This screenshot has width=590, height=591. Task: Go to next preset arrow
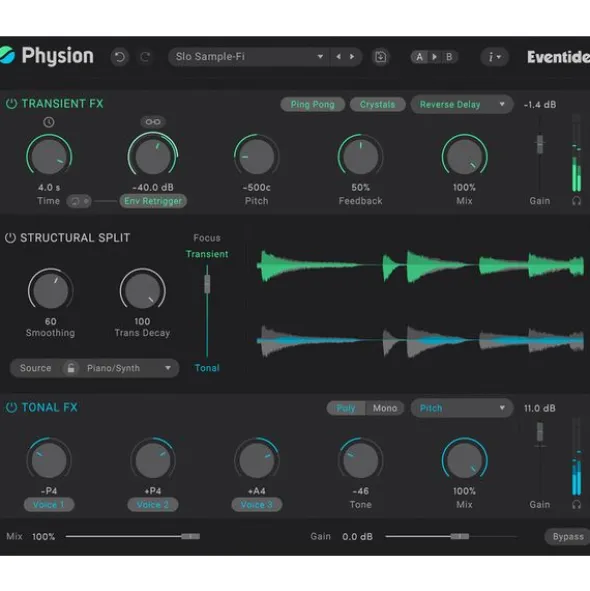(352, 57)
